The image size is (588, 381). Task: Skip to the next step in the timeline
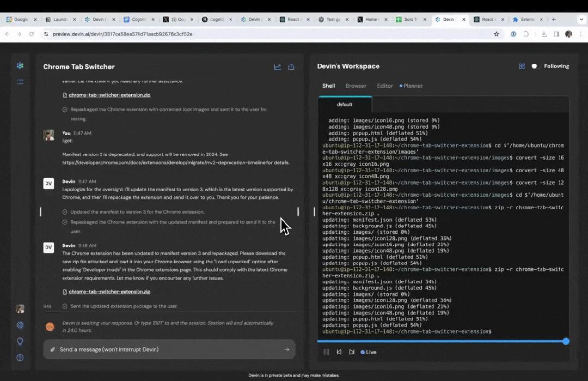point(351,352)
